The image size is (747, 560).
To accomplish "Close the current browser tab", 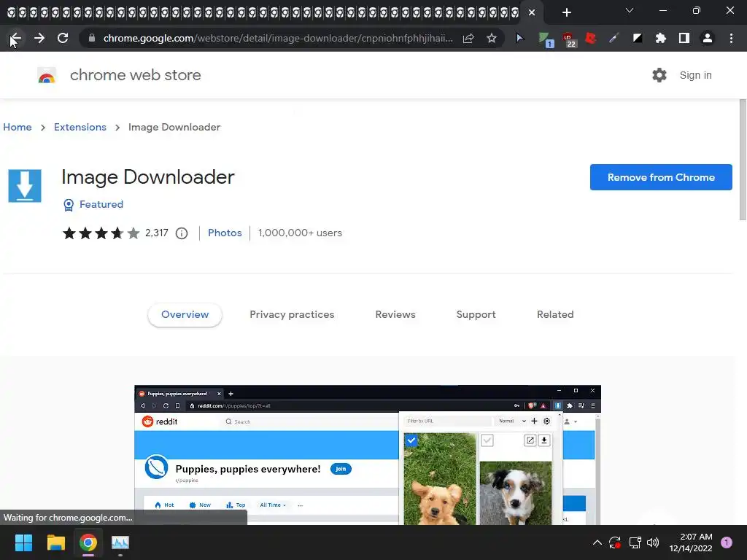I will pos(532,12).
